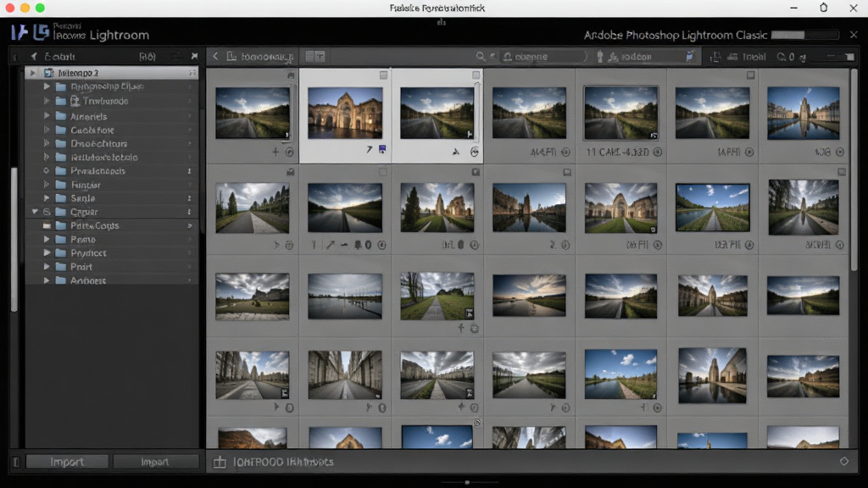Image resolution: width=868 pixels, height=488 pixels.
Task: Expand the Sanla folder
Action: [47, 198]
